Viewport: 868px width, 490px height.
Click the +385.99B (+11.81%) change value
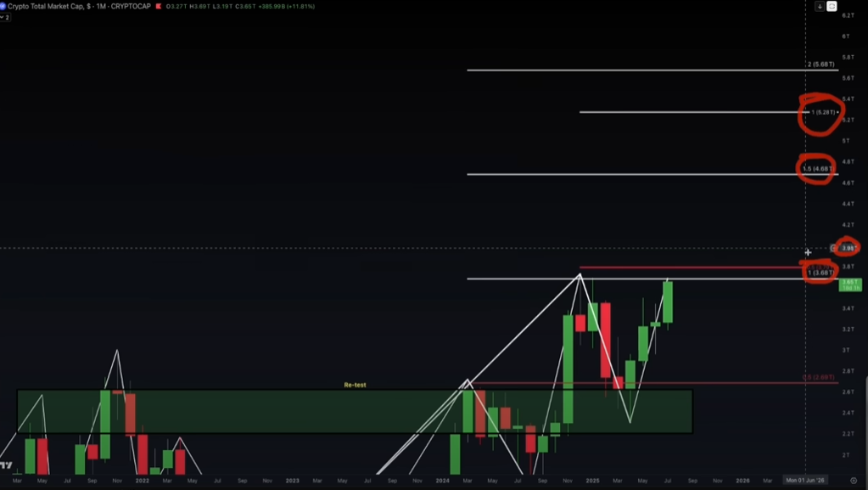pos(286,7)
